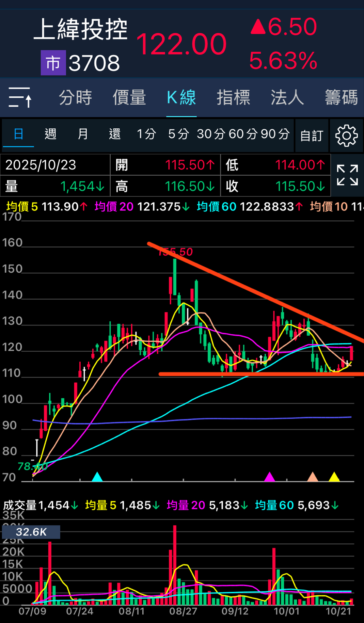Open the 籌碼 tab
Image resolution: width=364 pixels, height=623 pixels.
[341, 98]
